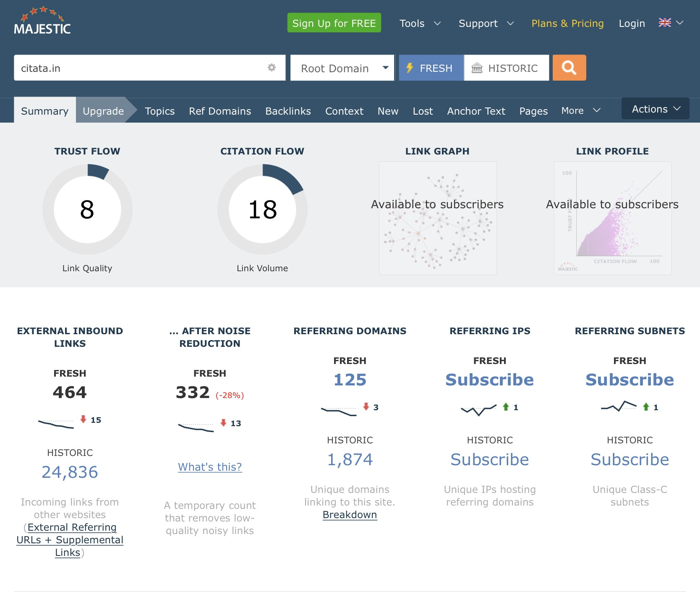Click the (-28%) change label
Image resolution: width=700 pixels, height=592 pixels.
[230, 395]
